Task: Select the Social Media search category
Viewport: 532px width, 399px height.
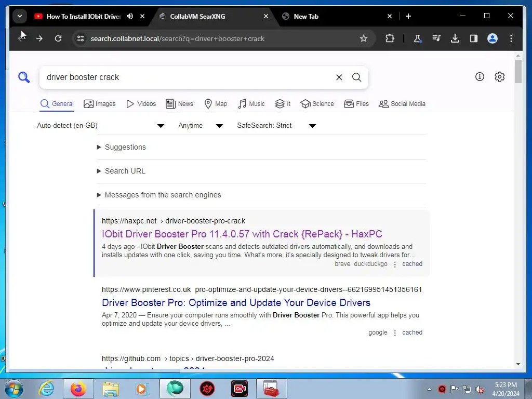Action: pyautogui.click(x=402, y=104)
